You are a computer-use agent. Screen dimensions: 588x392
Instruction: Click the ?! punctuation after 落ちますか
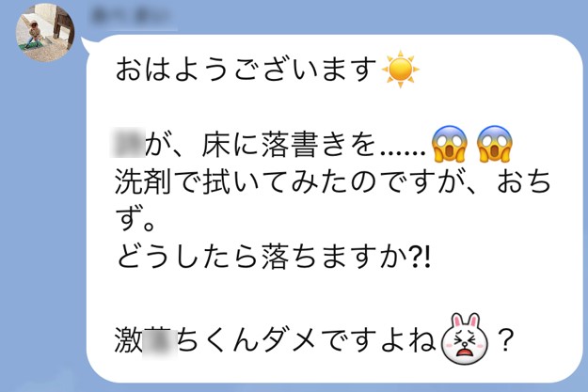coord(421,258)
